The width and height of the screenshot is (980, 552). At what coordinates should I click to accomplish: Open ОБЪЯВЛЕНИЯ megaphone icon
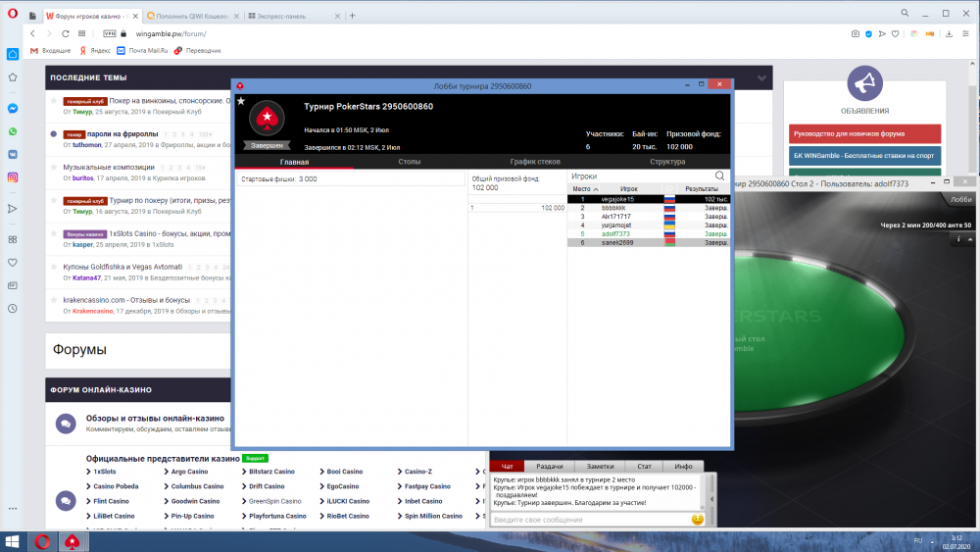[x=864, y=83]
